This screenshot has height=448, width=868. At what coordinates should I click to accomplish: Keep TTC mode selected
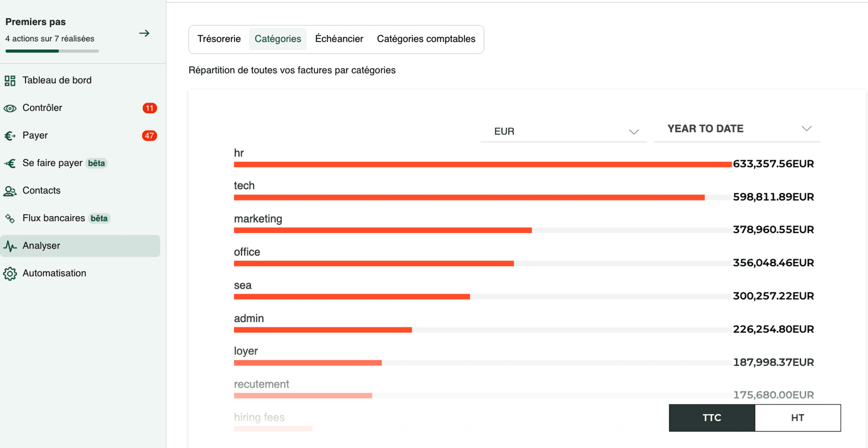pyautogui.click(x=712, y=418)
